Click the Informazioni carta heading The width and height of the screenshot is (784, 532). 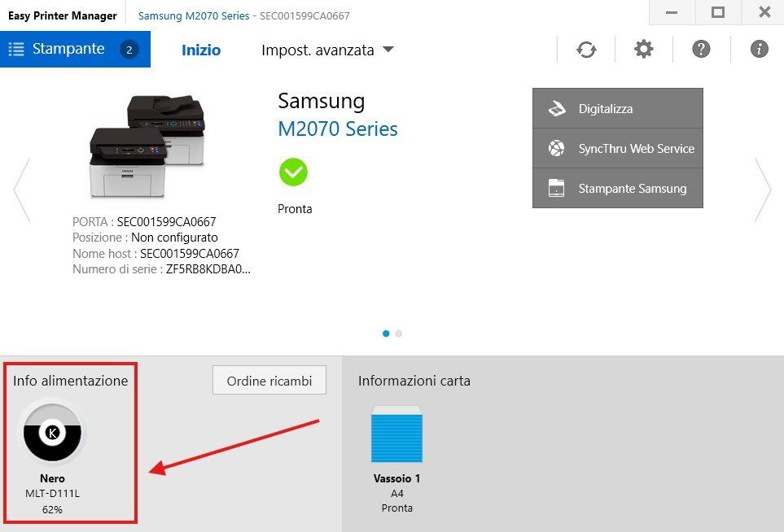(414, 382)
